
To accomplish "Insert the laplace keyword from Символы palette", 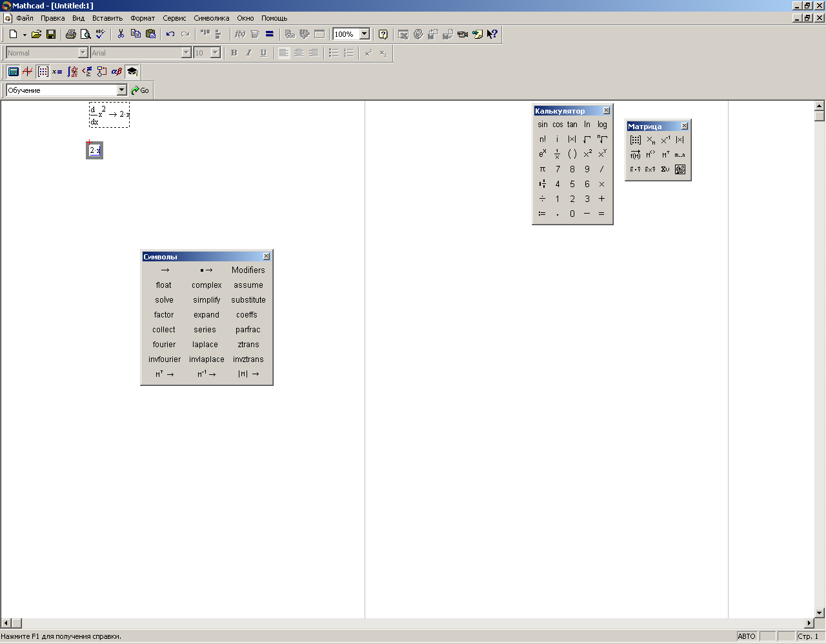I will 205,345.
